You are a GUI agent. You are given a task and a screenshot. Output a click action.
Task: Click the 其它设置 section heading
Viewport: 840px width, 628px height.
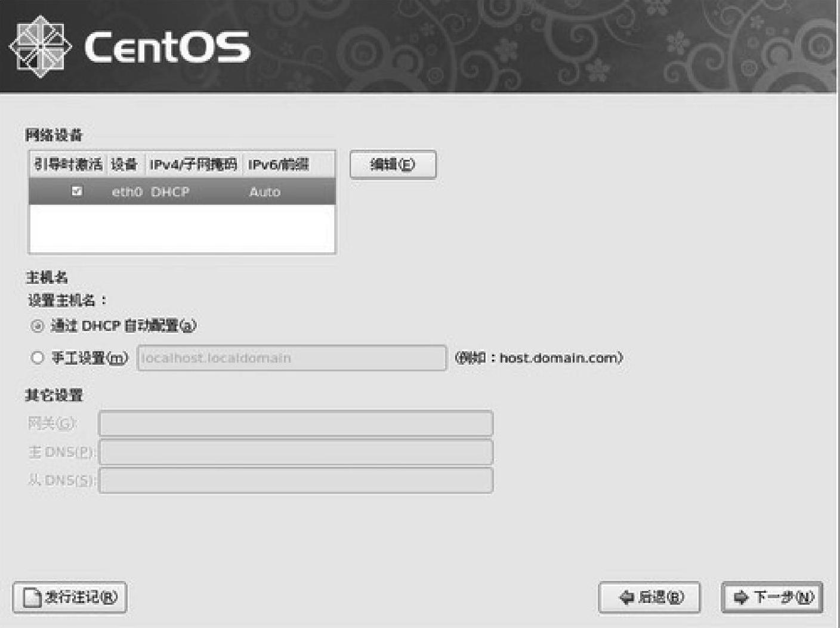click(54, 395)
